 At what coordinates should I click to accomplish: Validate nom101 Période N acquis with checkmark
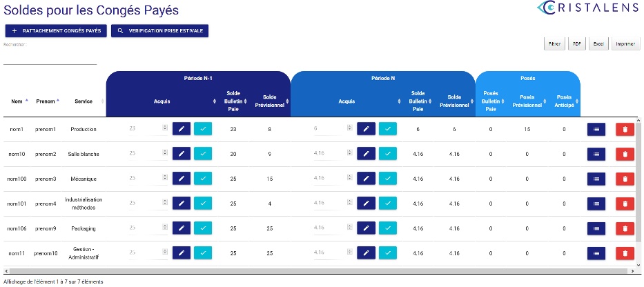click(x=388, y=204)
